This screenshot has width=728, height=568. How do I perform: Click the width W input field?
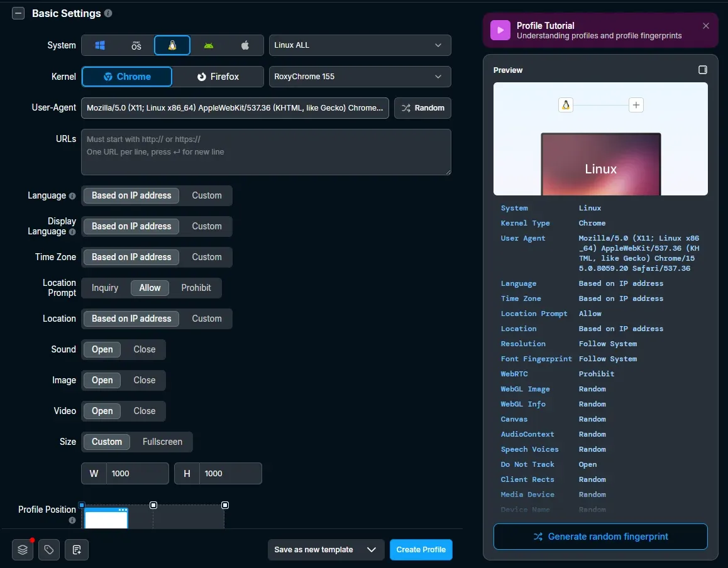click(137, 473)
